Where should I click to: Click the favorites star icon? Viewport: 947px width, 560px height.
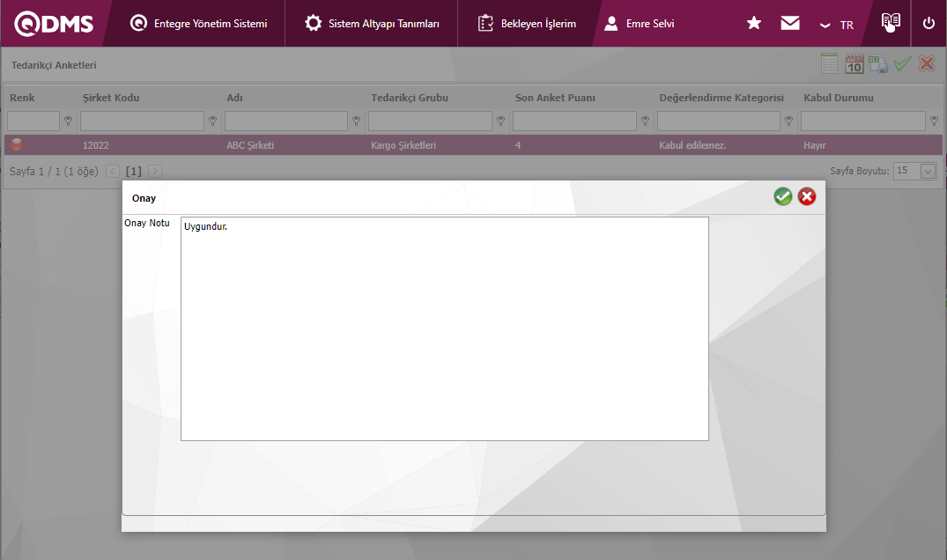[754, 23]
